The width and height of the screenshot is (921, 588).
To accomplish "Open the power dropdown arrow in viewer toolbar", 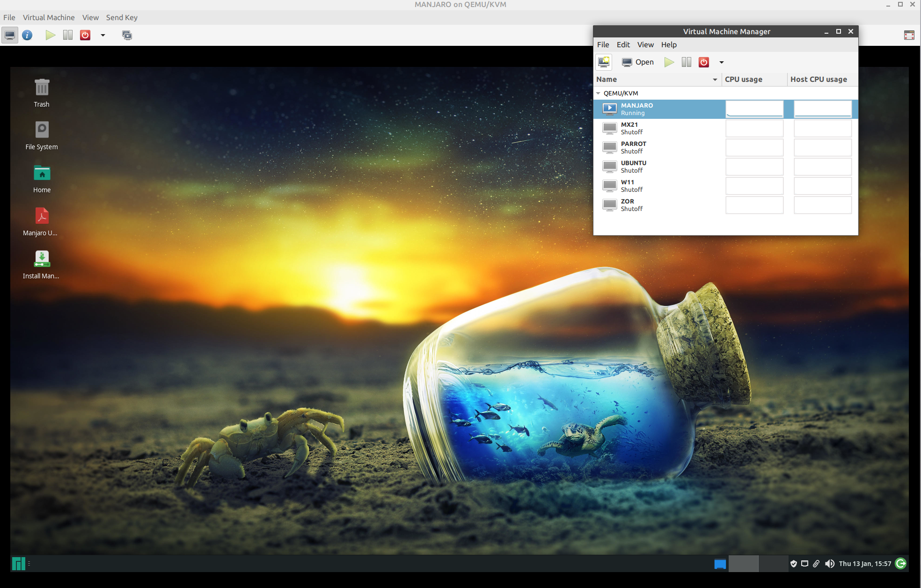I will click(x=103, y=35).
